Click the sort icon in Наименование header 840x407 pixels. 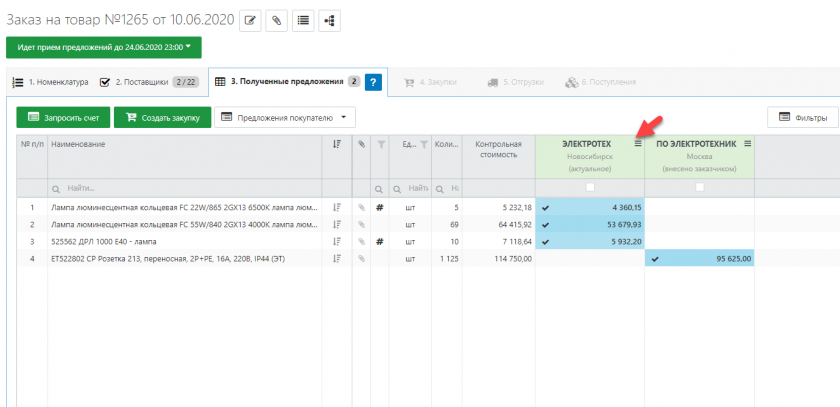pyautogui.click(x=337, y=145)
